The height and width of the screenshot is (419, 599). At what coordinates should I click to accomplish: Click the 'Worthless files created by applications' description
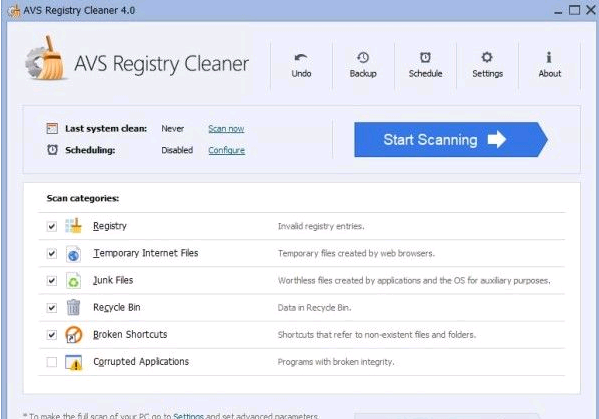(x=414, y=280)
